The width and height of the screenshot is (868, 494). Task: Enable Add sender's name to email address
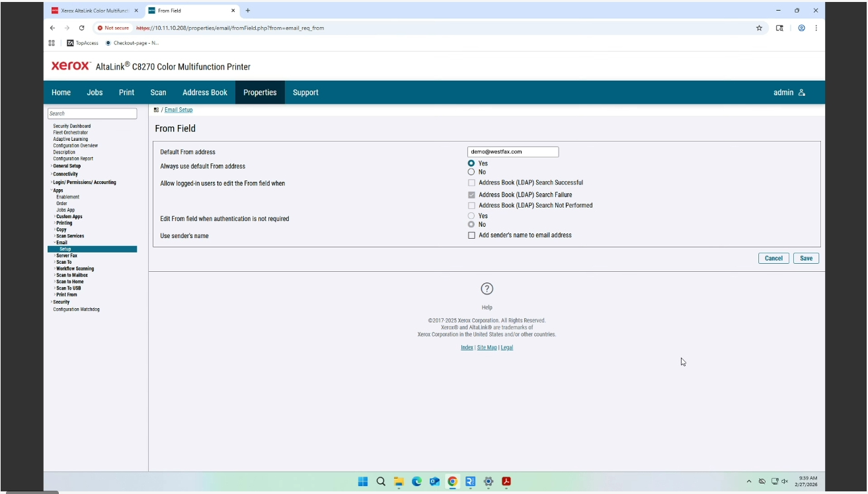pyautogui.click(x=471, y=235)
